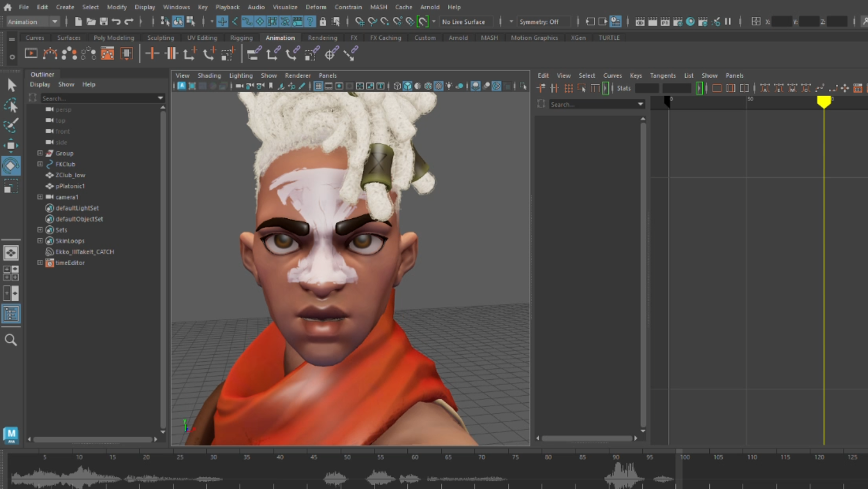Toggle the single perspective layout button
Viewport: 868px width, 489px height.
click(x=11, y=253)
